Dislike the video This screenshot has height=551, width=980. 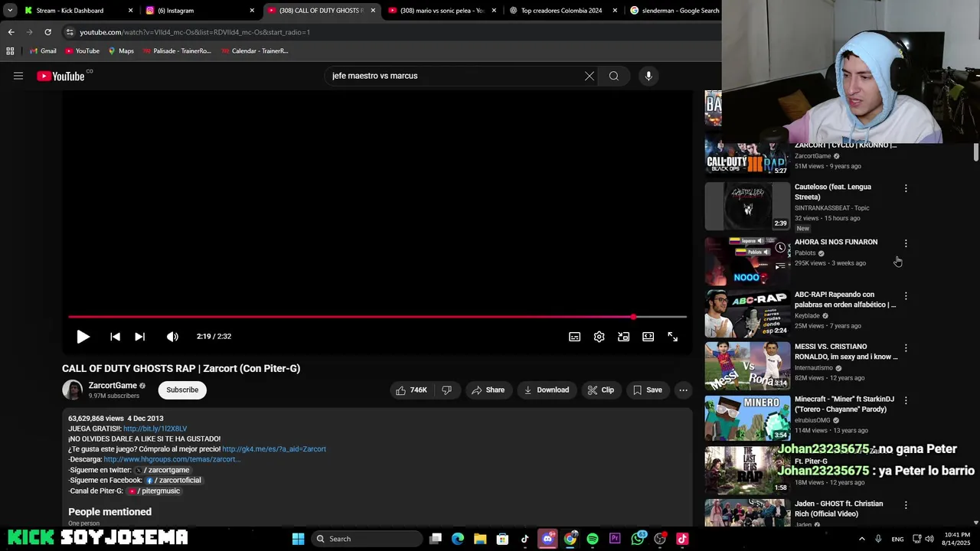(x=446, y=390)
